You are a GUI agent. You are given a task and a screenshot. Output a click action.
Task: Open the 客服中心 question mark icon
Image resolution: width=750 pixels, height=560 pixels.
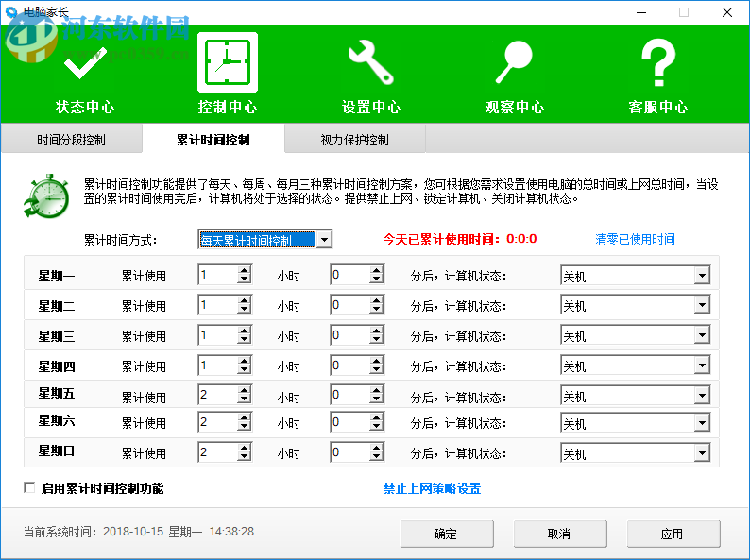(658, 62)
